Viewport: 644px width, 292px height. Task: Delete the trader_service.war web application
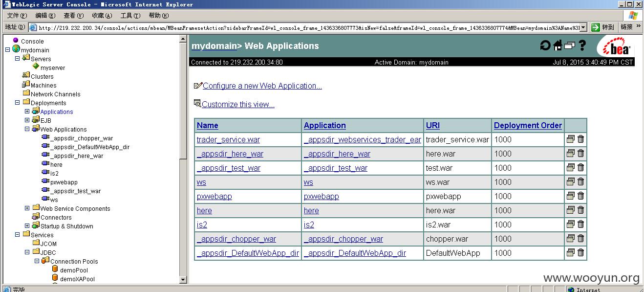580,139
